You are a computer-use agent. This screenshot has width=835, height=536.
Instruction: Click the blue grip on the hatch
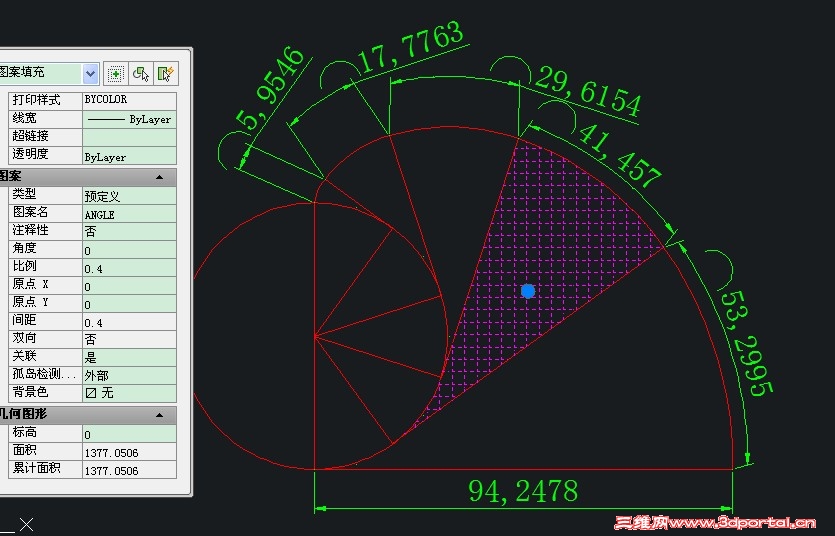[528, 291]
